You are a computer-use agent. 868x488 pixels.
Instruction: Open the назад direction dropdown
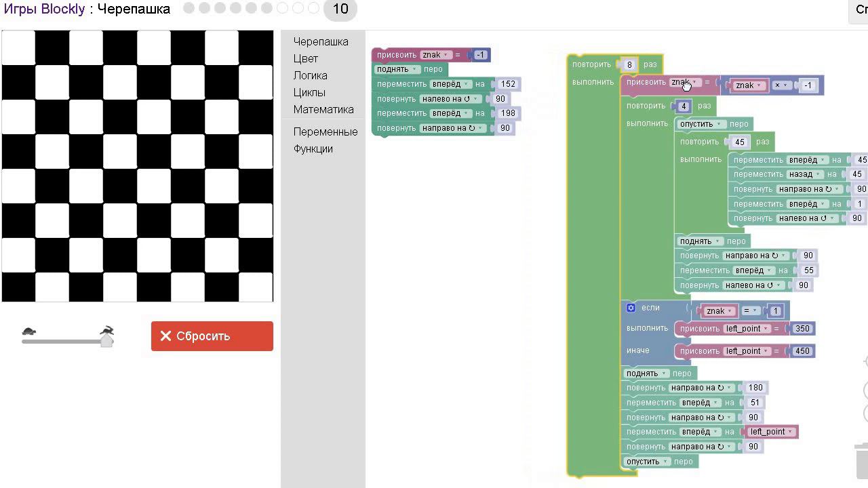[x=804, y=174]
